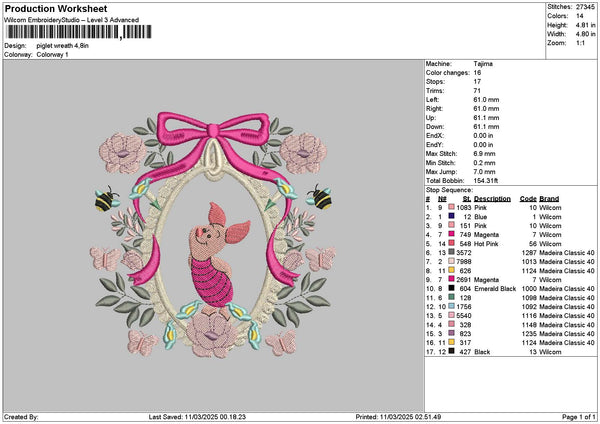Screen dimensions: 600x424
Task: Click the purple swatch in stop 15 (823 stitches)
Action: pos(452,333)
